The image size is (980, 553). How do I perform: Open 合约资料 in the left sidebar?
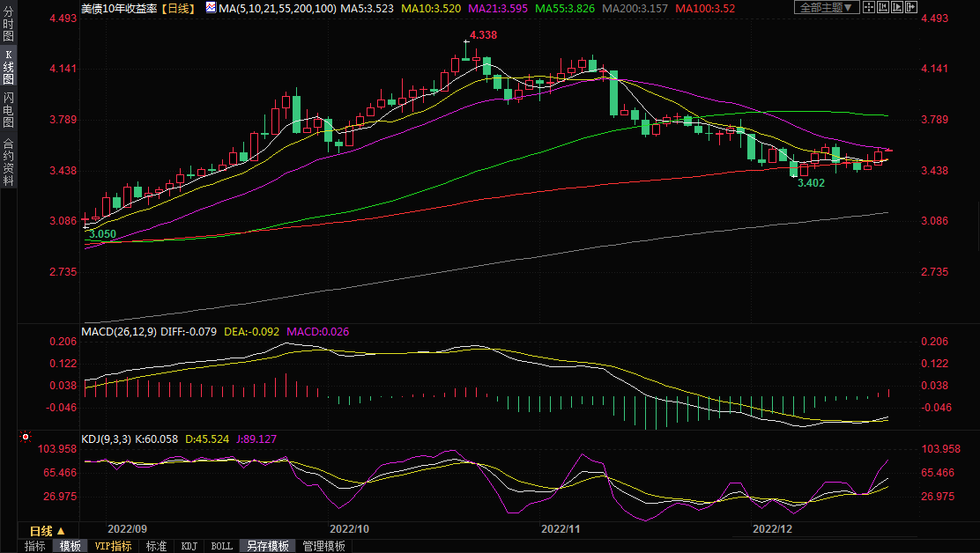point(8,162)
